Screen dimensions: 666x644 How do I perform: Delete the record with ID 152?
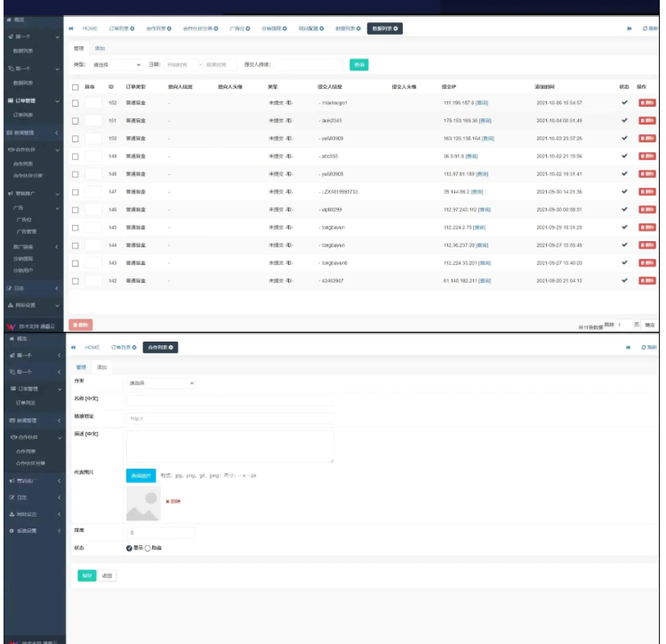[x=646, y=103]
